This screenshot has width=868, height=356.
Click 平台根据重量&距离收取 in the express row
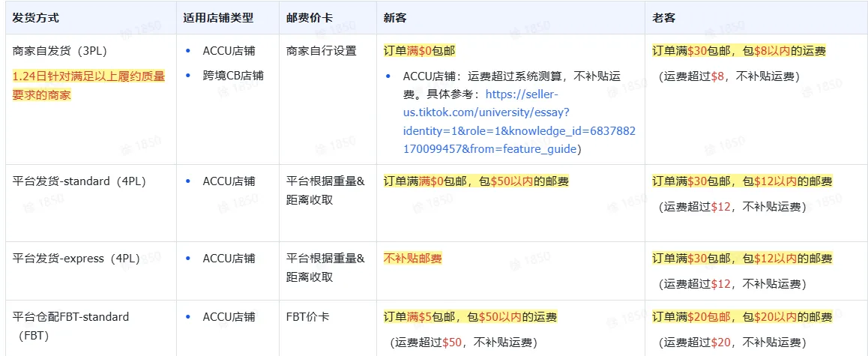tap(325, 268)
